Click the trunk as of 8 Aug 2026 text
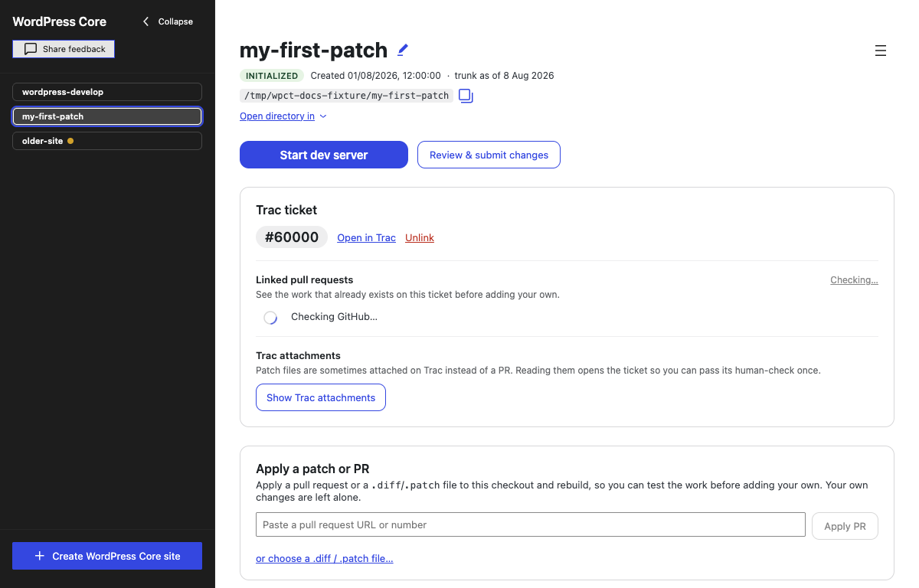This screenshot has width=919, height=588. tap(504, 76)
